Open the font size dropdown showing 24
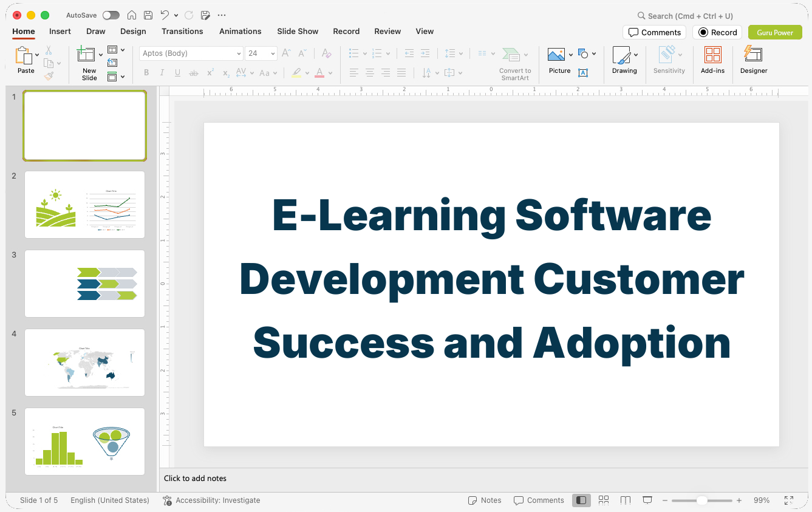Image resolution: width=812 pixels, height=512 pixels. tap(273, 53)
